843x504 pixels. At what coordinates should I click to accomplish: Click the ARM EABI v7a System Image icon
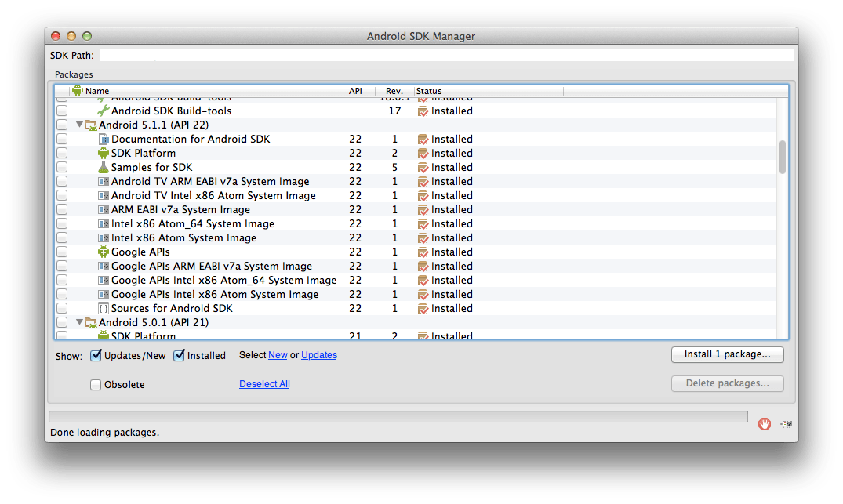pyautogui.click(x=104, y=209)
